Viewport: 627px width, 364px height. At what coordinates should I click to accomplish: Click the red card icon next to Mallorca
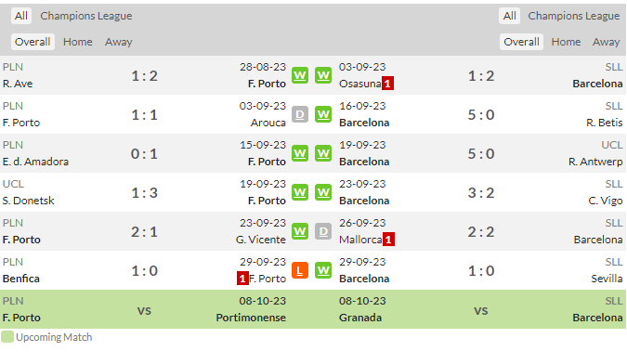388,240
